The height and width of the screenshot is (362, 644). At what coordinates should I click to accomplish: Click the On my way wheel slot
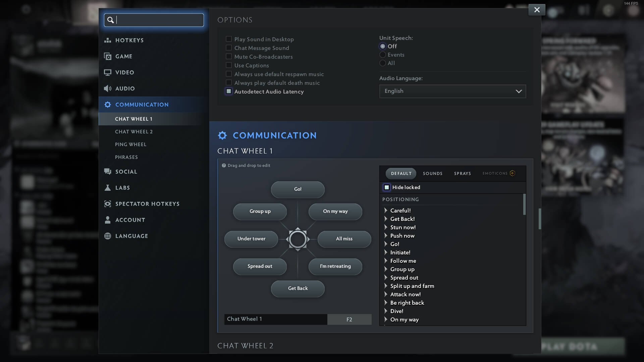tap(335, 212)
